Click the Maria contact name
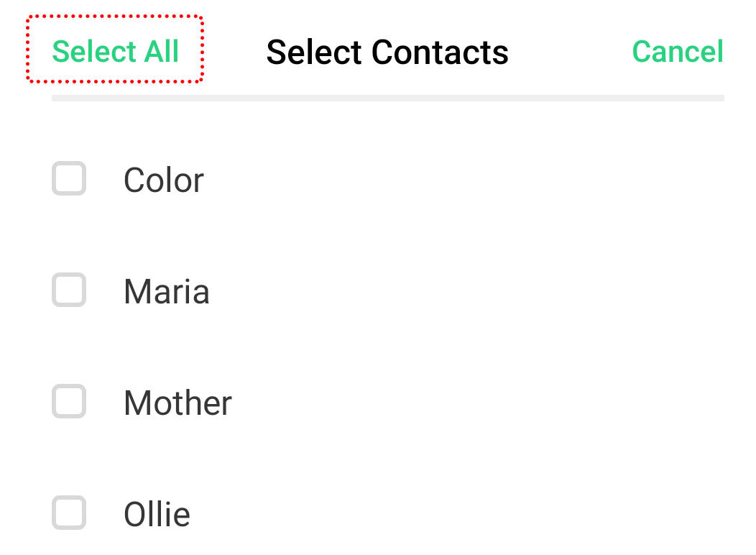The image size is (756, 555). (x=167, y=292)
